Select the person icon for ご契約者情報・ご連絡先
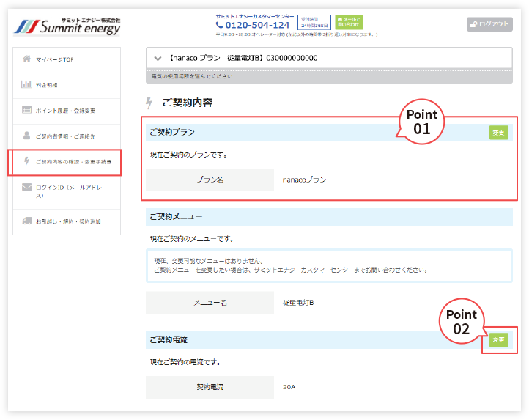 point(26,136)
